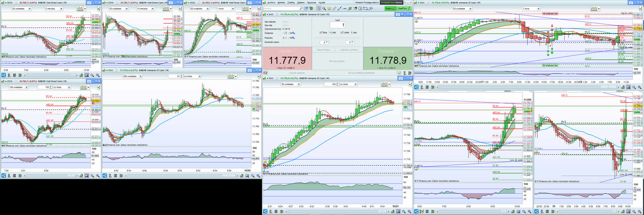Click the Stop points field showing 10
Screen dimensions: 644x215
330,33
